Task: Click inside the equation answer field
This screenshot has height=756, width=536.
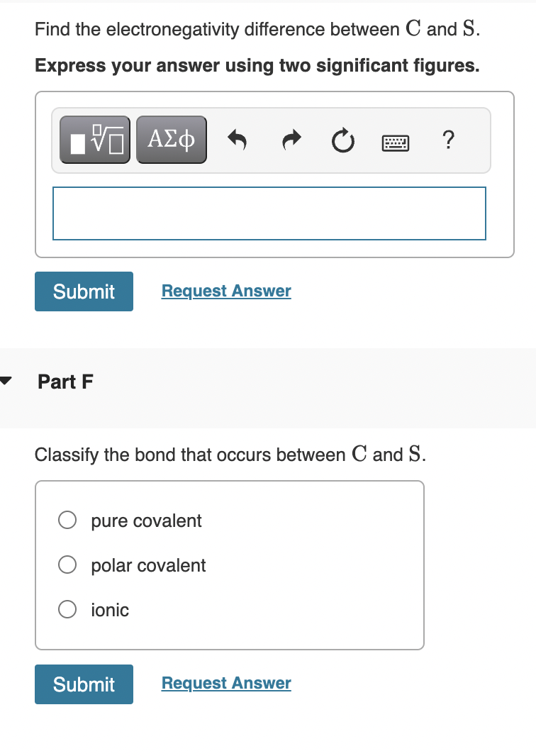Action: (x=269, y=213)
